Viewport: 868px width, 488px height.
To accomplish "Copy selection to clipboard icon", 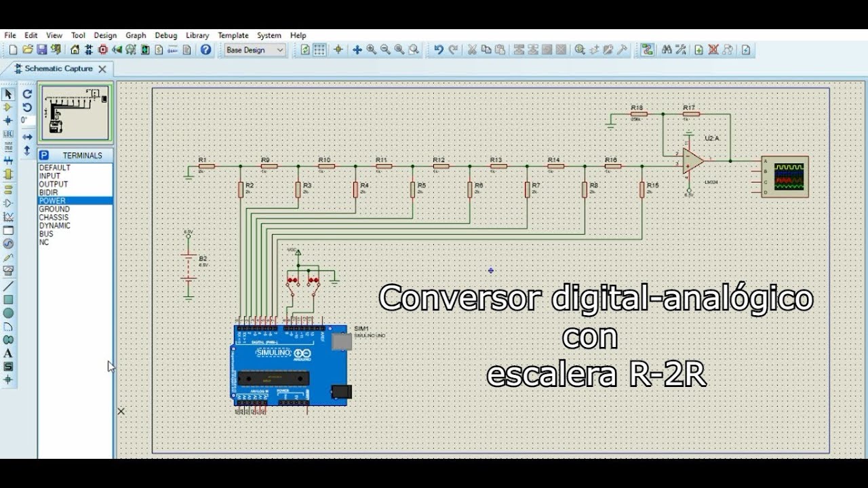I will [x=486, y=49].
